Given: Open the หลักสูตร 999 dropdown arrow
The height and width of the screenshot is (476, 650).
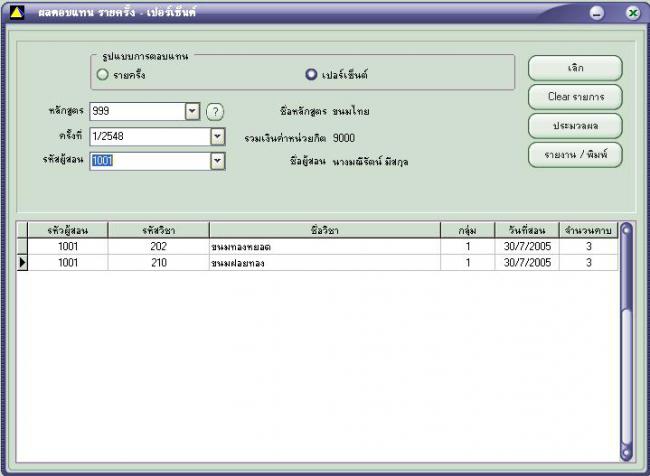Looking at the screenshot, I should coord(192,112).
